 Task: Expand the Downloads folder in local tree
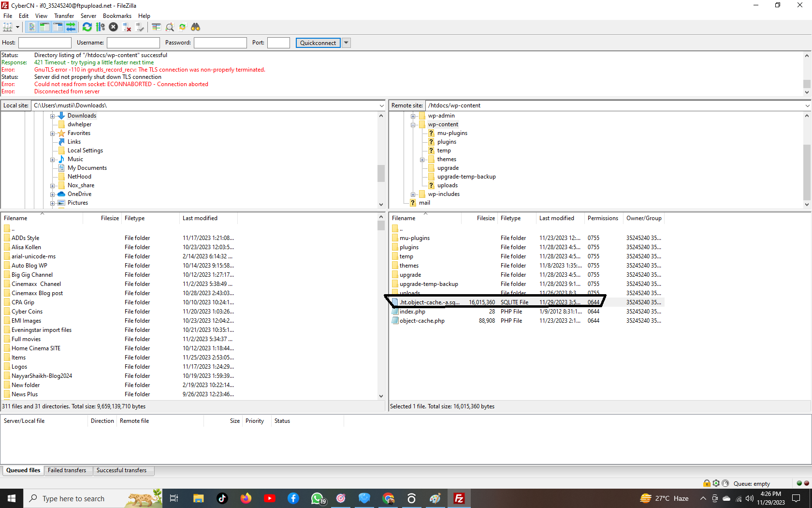(x=53, y=116)
